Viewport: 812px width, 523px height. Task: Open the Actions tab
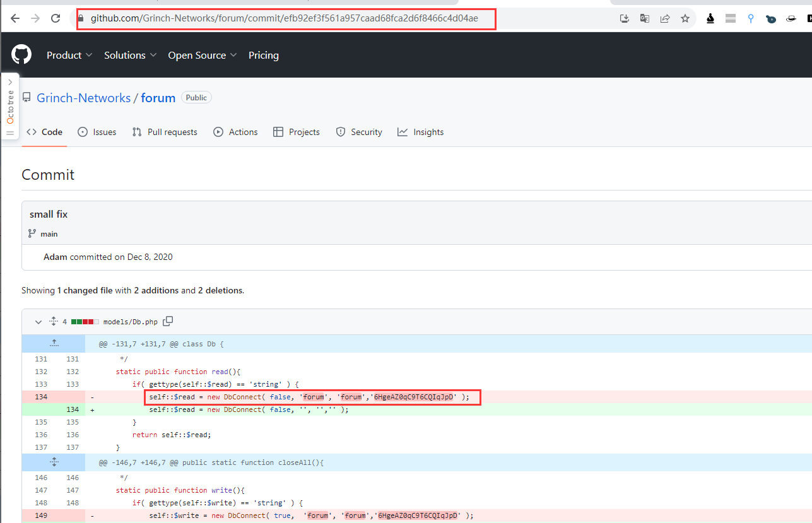(235, 132)
